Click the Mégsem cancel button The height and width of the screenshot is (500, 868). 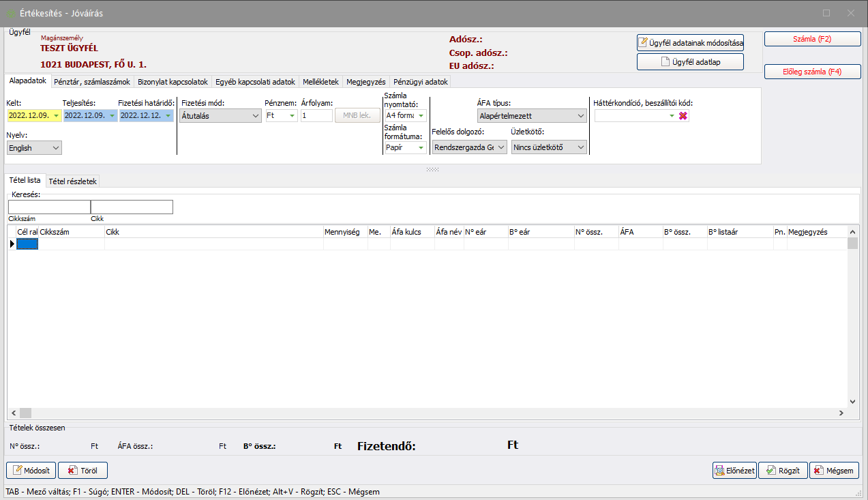pos(834,471)
